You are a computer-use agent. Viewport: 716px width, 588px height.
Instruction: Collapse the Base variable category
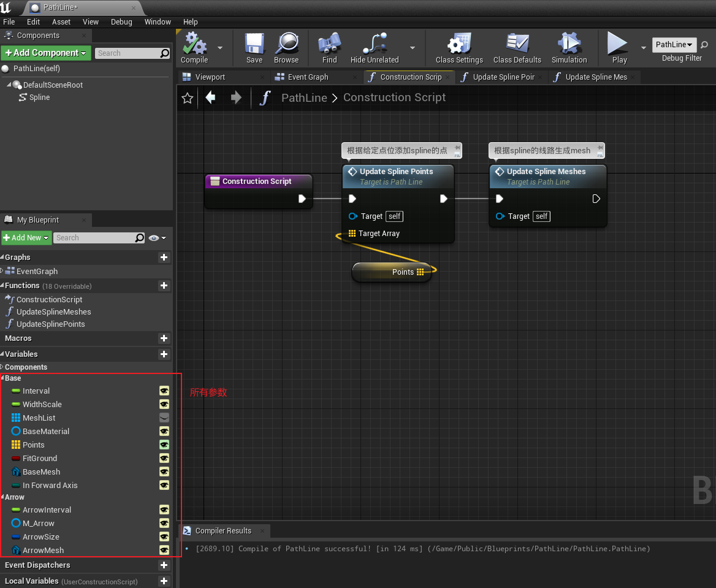pos(2,378)
